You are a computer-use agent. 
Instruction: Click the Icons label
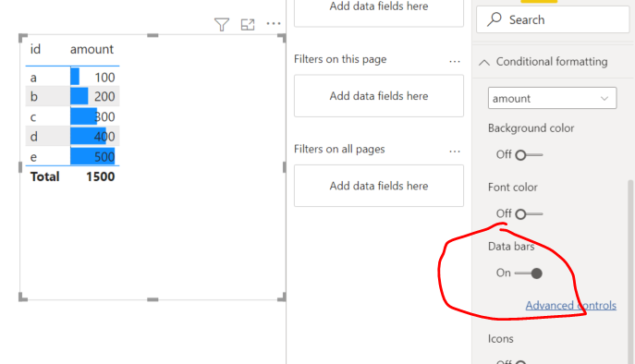[501, 338]
